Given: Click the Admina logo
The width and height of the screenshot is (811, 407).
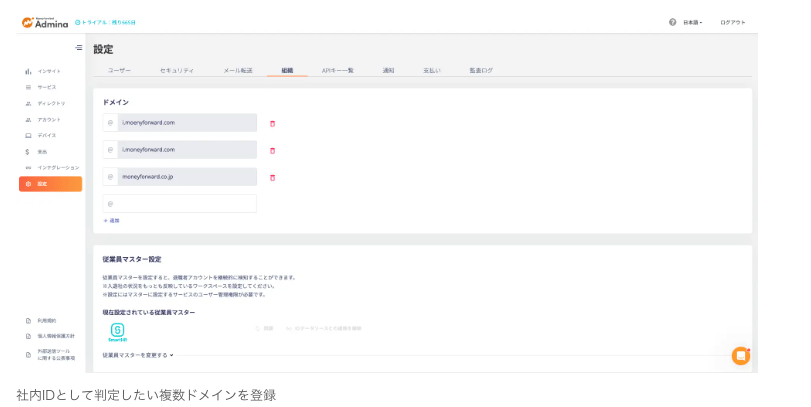Looking at the screenshot, I should (x=45, y=23).
